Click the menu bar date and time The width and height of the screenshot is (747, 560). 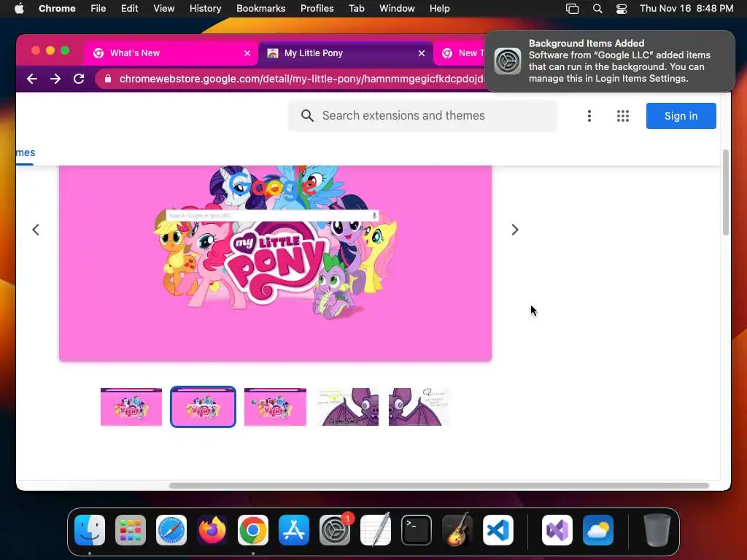pos(686,9)
